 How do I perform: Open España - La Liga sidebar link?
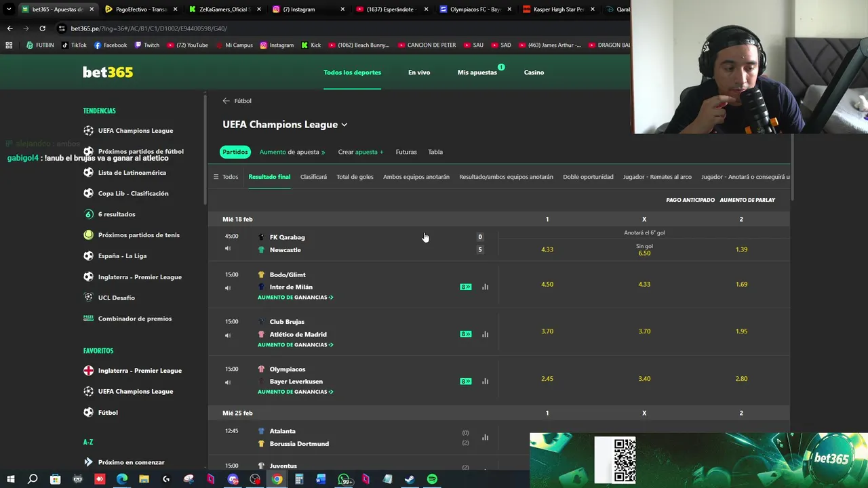pyautogui.click(x=122, y=256)
